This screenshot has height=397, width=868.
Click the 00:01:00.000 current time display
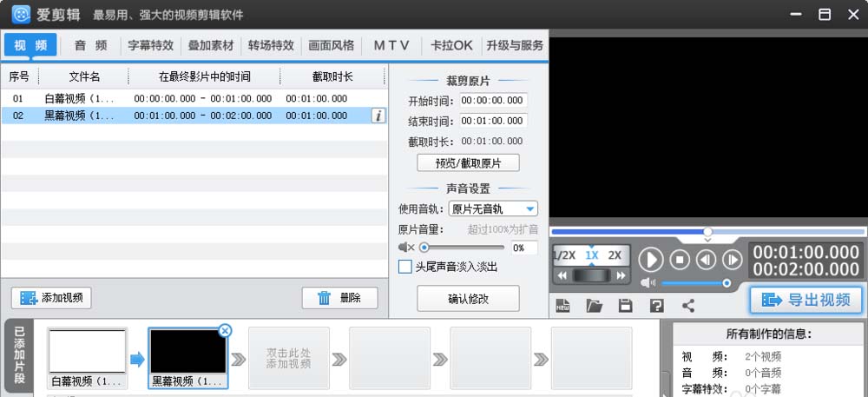806,253
